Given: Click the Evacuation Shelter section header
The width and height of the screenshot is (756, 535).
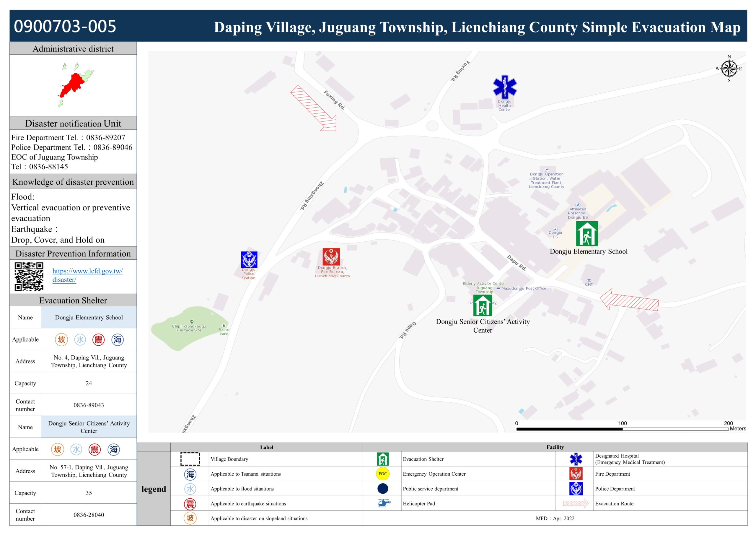Looking at the screenshot, I should pos(73,300).
